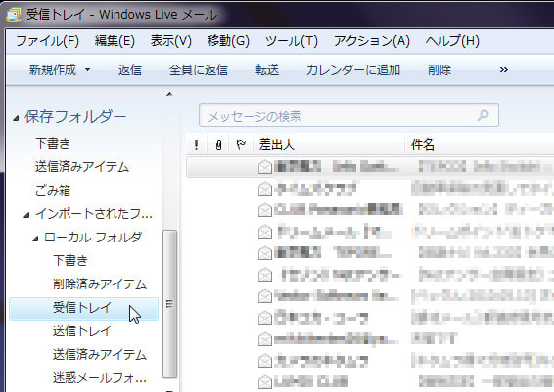
Task: Open the 編集(E) menu
Action: tap(115, 41)
